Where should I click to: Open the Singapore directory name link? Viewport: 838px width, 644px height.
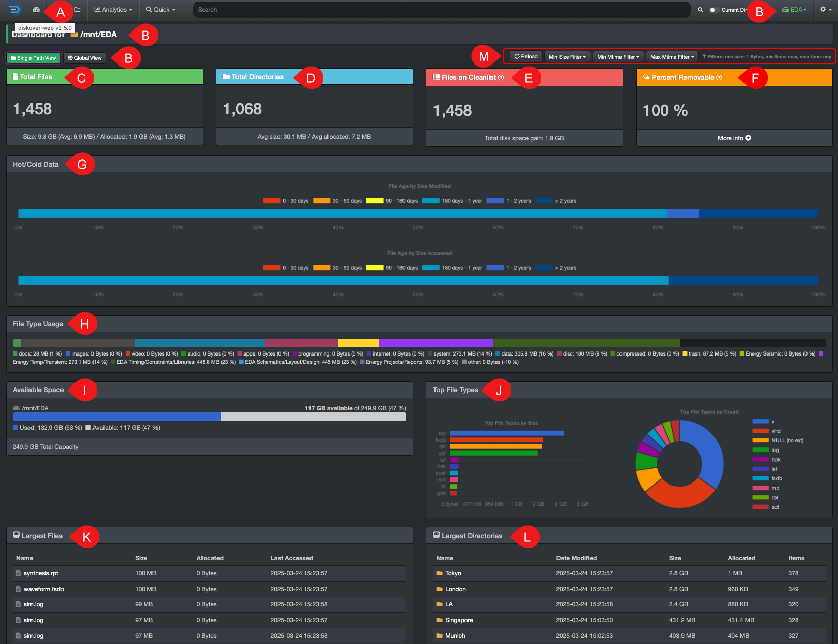459,620
